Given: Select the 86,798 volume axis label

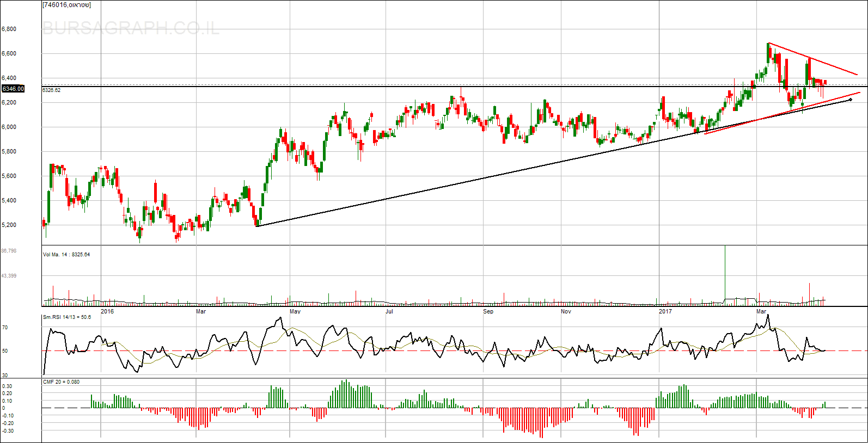Looking at the screenshot, I should tap(9, 251).
